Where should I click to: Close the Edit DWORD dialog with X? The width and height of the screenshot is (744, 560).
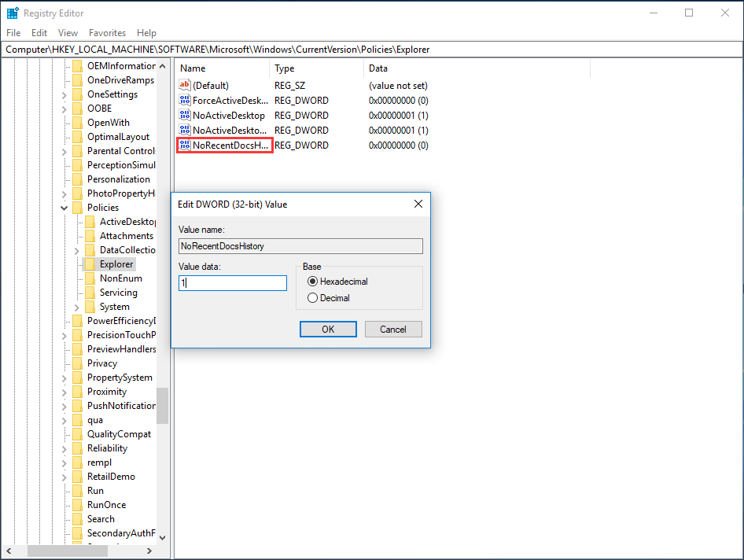coord(418,204)
